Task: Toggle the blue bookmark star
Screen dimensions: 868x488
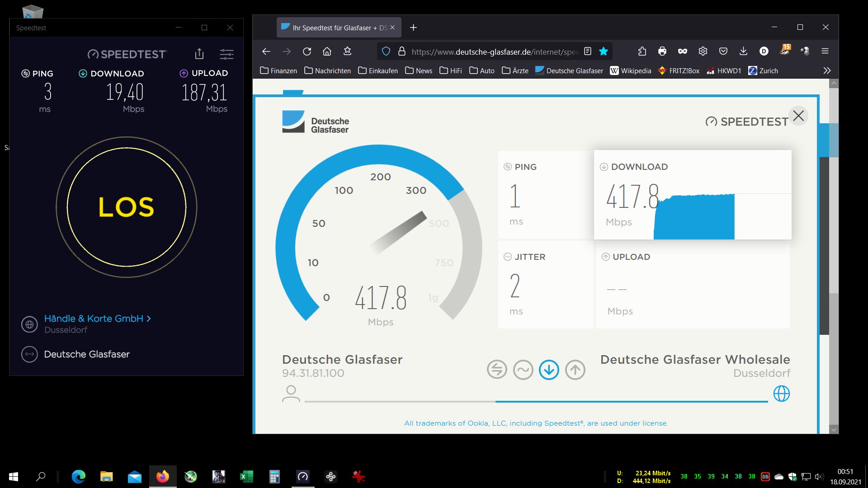Action: click(604, 51)
